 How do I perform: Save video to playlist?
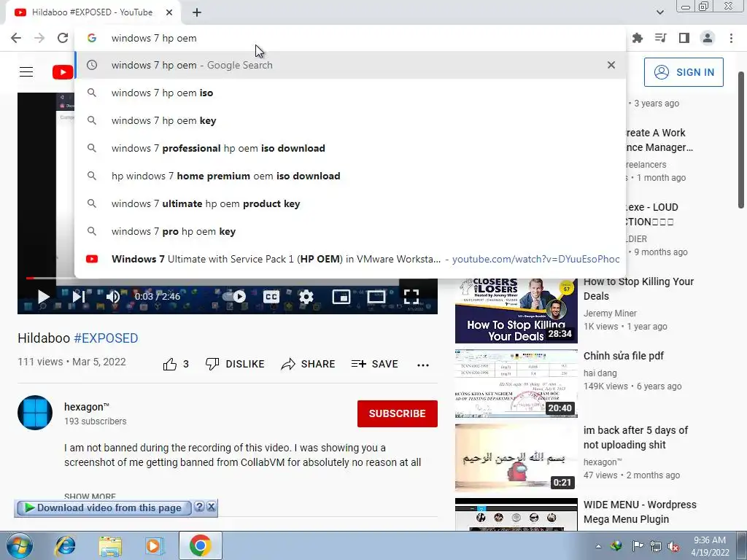click(x=374, y=365)
